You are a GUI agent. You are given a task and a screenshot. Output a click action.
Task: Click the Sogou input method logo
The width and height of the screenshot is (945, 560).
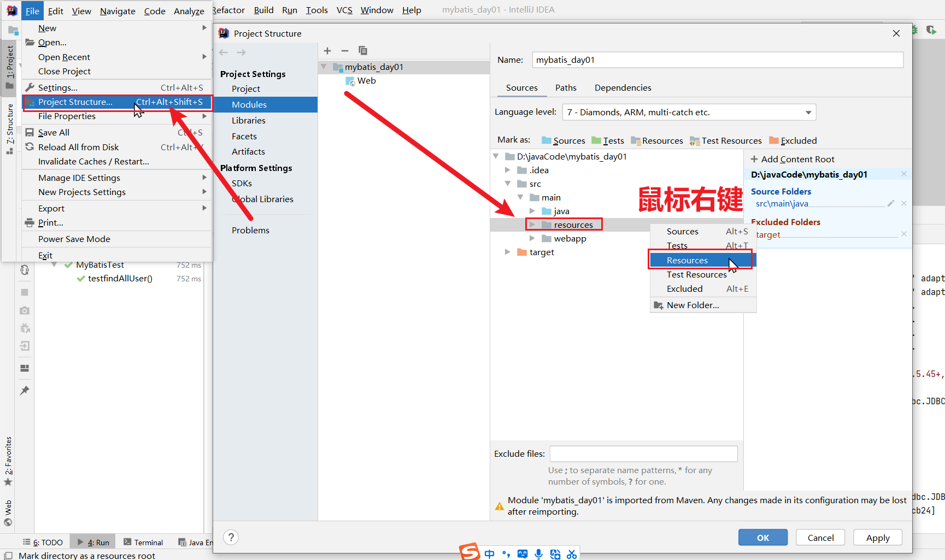point(469,552)
